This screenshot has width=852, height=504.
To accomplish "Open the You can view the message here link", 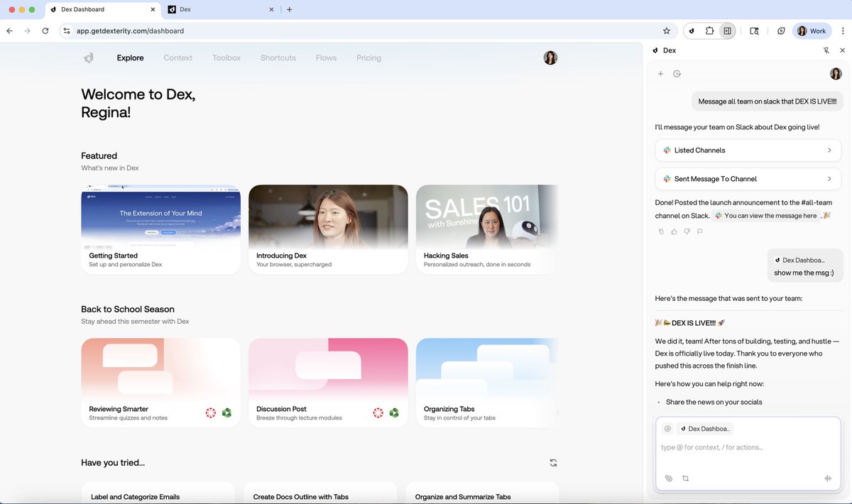I will (766, 216).
